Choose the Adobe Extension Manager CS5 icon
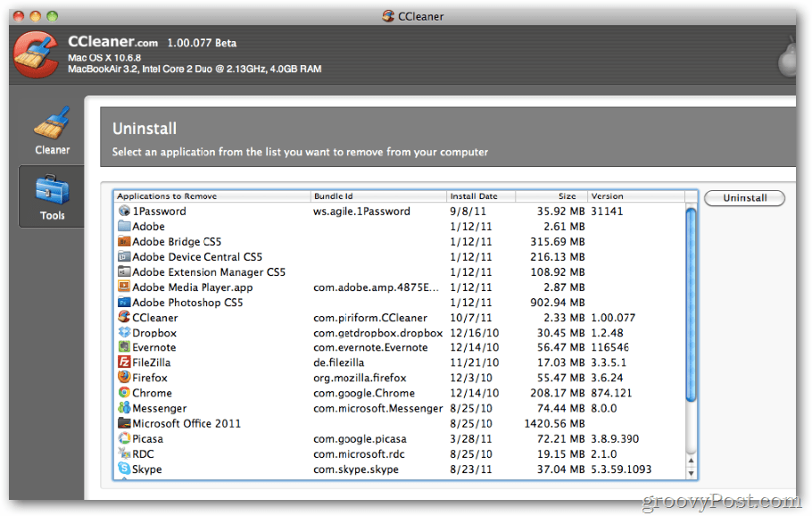This screenshot has height=516, width=812. [124, 271]
